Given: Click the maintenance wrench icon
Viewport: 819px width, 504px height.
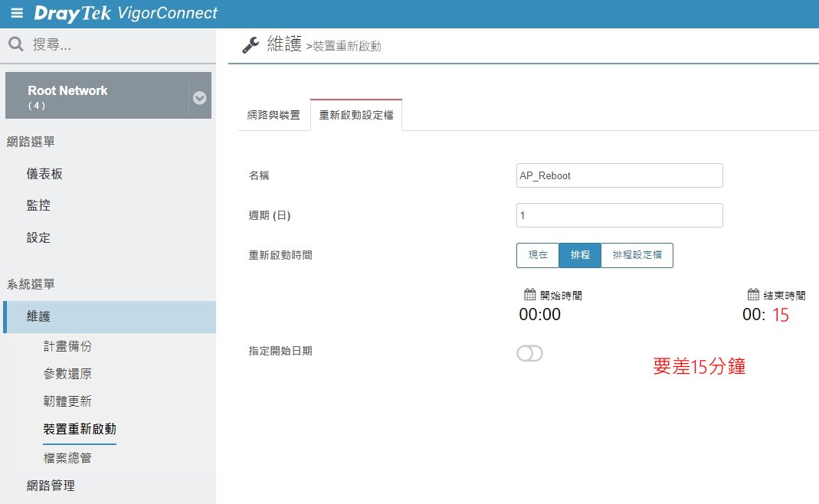Looking at the screenshot, I should tap(251, 45).
